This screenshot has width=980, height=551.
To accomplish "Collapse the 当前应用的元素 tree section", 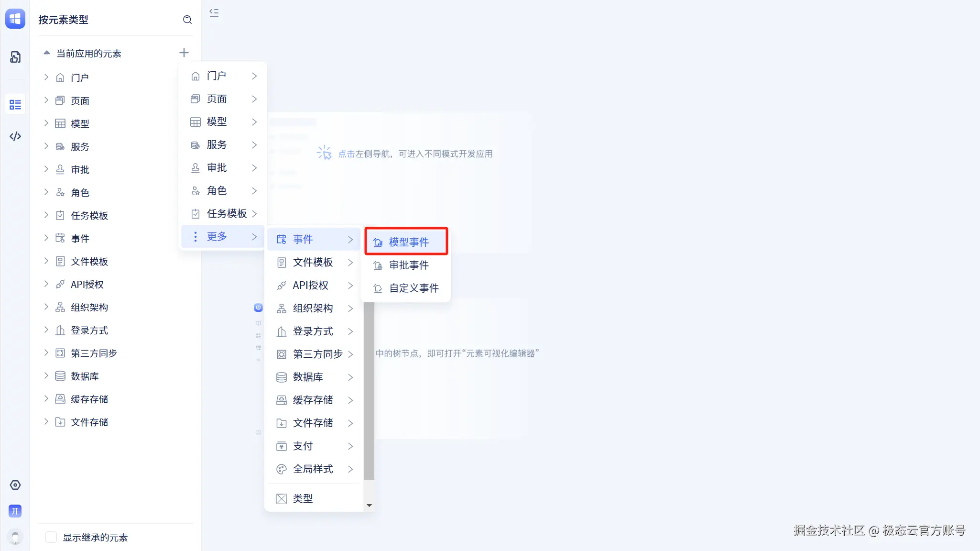I will pos(47,53).
